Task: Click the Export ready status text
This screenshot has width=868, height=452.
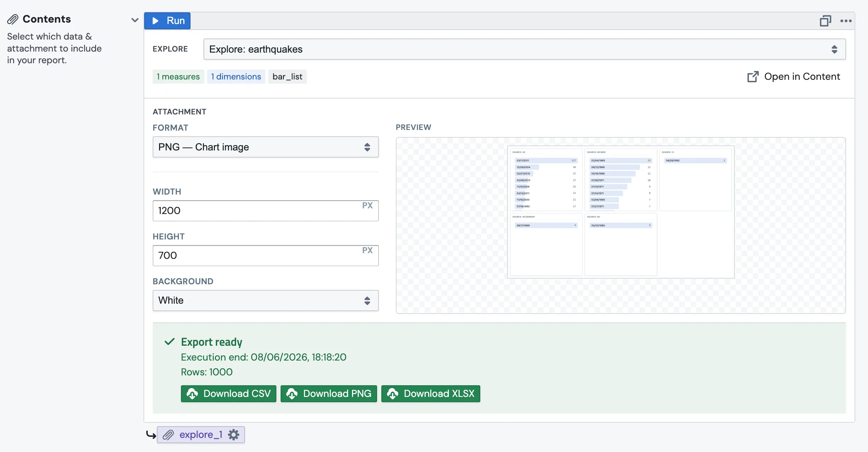Action: (x=211, y=342)
